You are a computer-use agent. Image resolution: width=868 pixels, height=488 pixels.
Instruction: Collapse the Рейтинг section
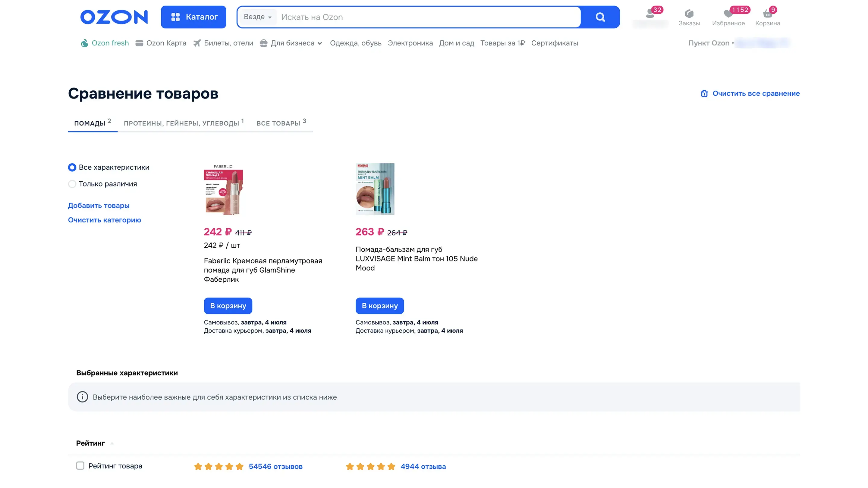[112, 443]
